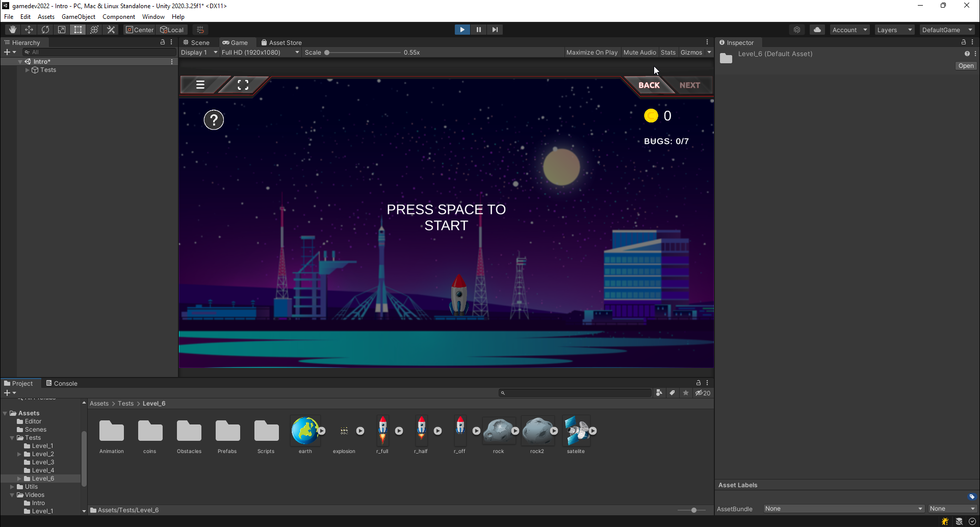Open the Gizmos dropdown arrow

coord(709,52)
